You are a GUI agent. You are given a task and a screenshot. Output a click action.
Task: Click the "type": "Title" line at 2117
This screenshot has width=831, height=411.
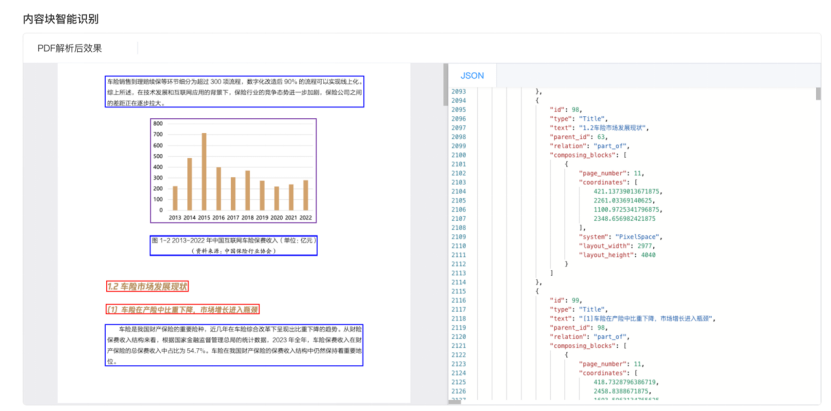coord(579,309)
